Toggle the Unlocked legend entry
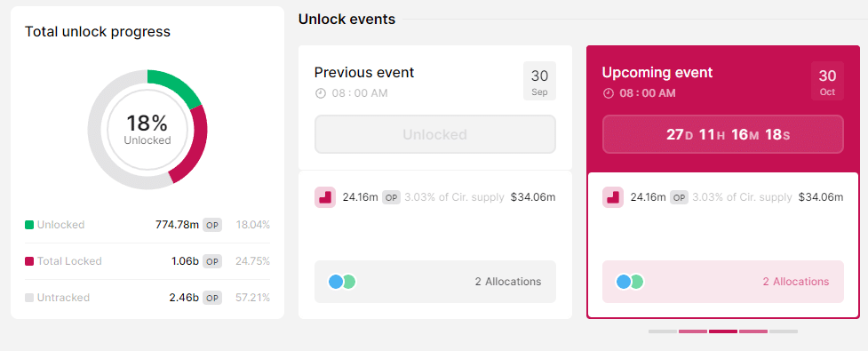This screenshot has height=351, width=868. (55, 225)
